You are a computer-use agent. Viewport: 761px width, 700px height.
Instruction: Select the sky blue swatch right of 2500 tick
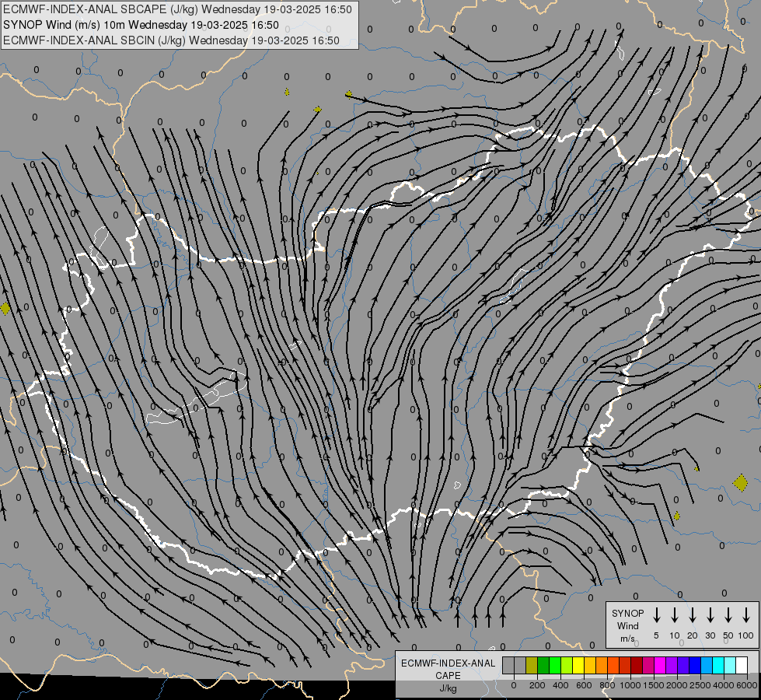point(707,666)
